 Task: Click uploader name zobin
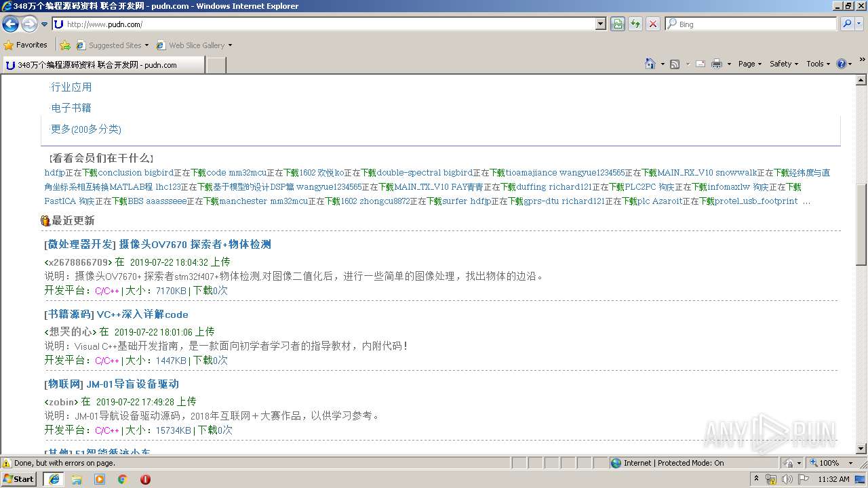click(x=61, y=402)
